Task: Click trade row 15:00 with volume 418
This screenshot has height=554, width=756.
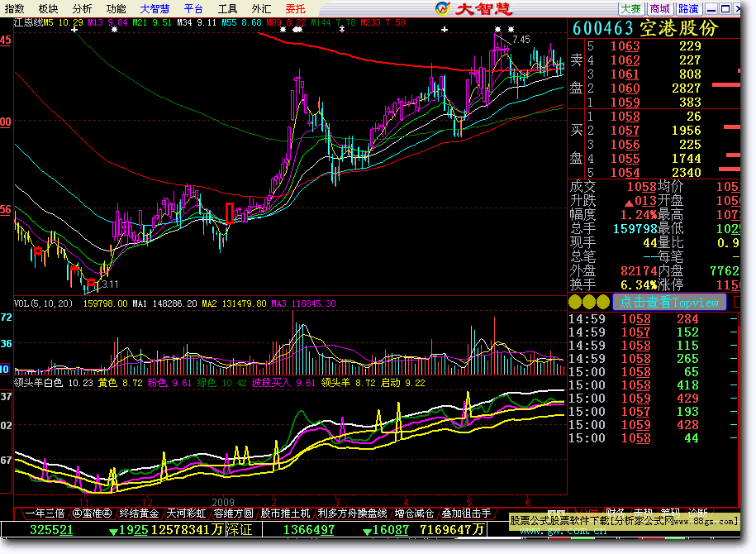Action: 654,385
